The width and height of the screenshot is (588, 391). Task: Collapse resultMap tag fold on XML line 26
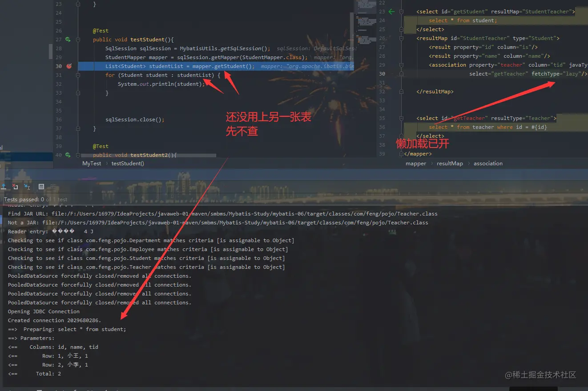pos(402,38)
